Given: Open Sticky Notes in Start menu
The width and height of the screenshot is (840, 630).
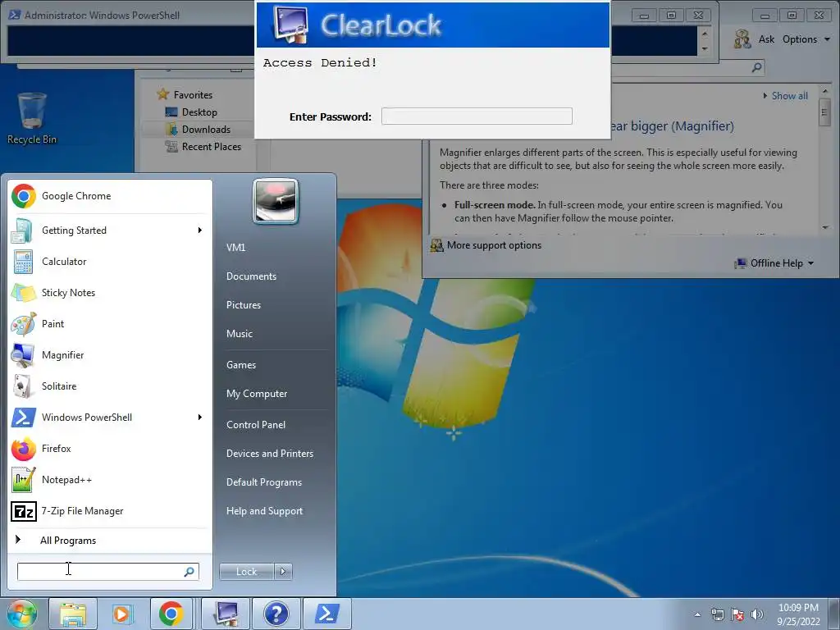Looking at the screenshot, I should [x=110, y=293].
